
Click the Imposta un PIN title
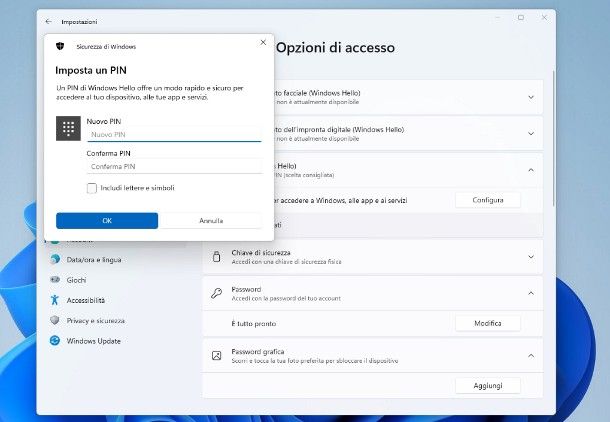pos(91,70)
